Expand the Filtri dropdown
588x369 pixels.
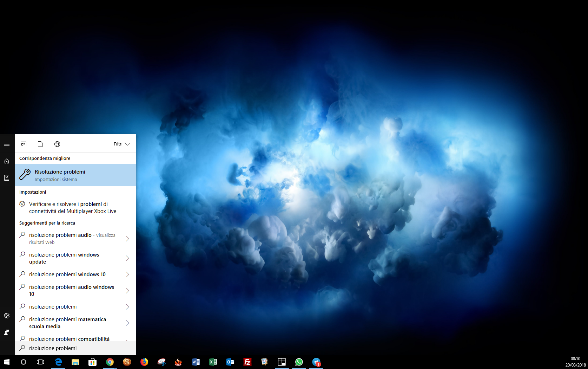[x=121, y=144]
